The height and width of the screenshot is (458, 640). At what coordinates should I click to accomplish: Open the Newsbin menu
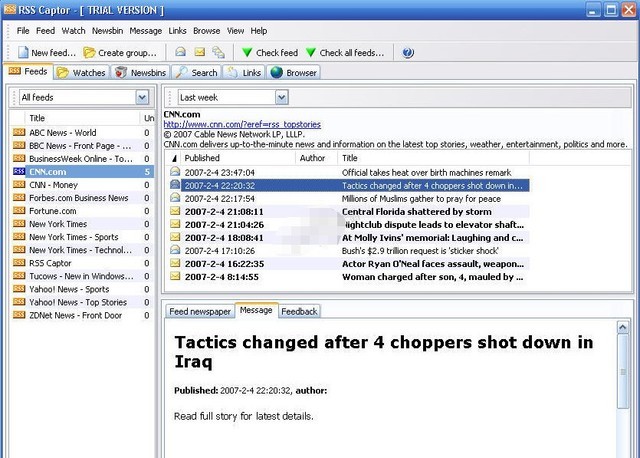pyautogui.click(x=107, y=31)
